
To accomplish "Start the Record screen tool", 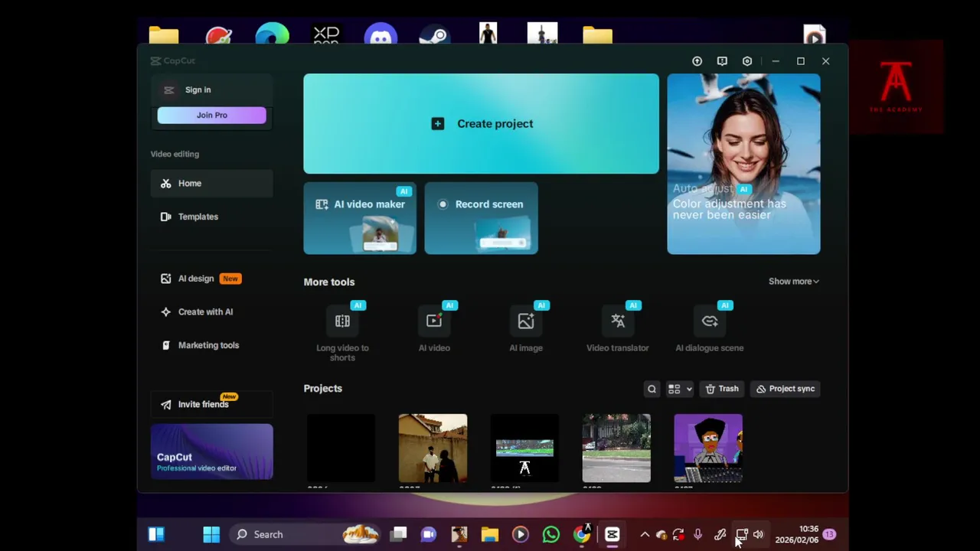I will 481,218.
